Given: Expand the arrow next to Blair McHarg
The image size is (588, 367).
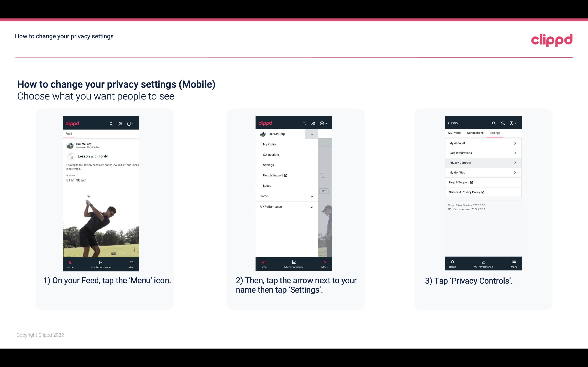Looking at the screenshot, I should pyautogui.click(x=311, y=134).
